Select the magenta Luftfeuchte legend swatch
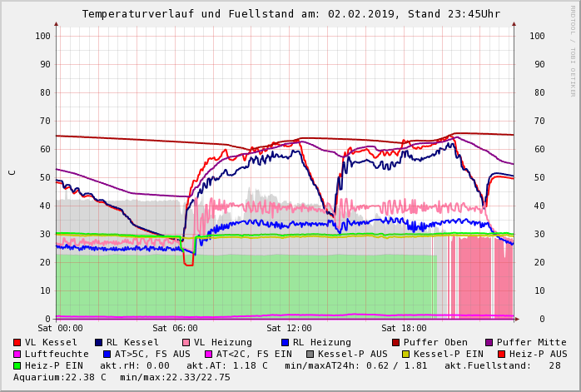 coord(17,354)
